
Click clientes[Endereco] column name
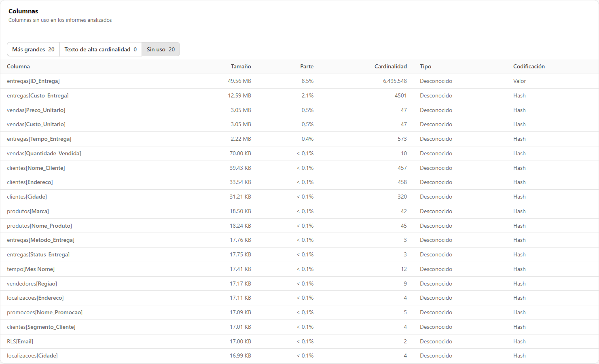(30, 182)
